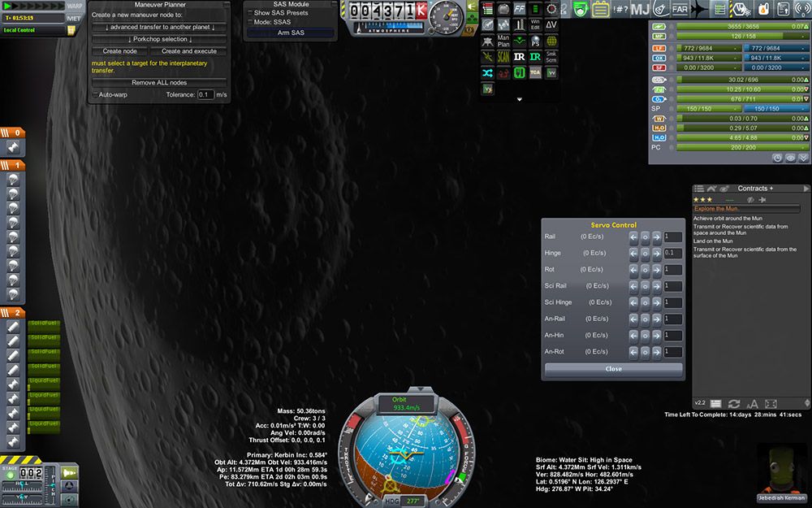The width and height of the screenshot is (812, 508).
Task: Open the MechJeb MJ toolbar button
Action: point(640,9)
